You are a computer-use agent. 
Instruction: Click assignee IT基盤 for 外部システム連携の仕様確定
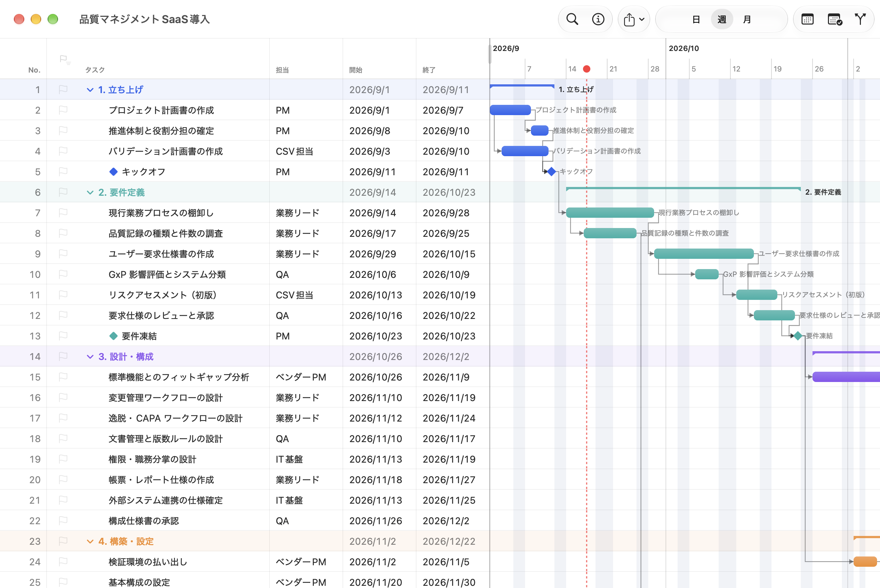pos(289,500)
